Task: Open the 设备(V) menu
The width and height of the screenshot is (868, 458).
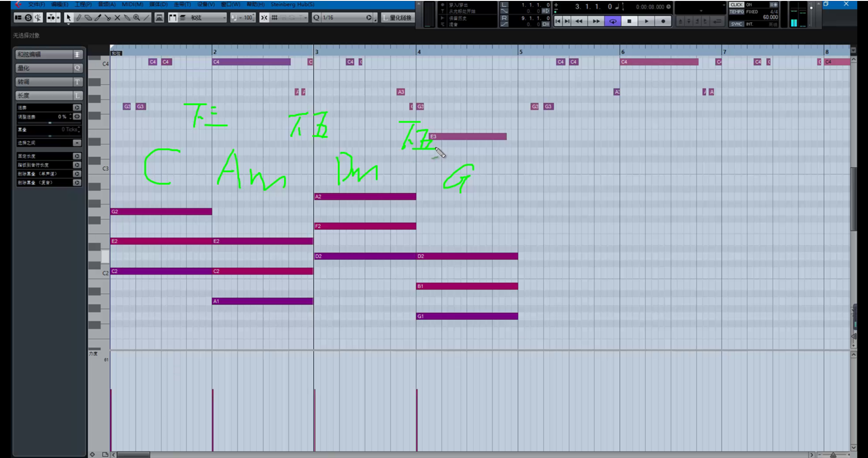Action: [206, 5]
